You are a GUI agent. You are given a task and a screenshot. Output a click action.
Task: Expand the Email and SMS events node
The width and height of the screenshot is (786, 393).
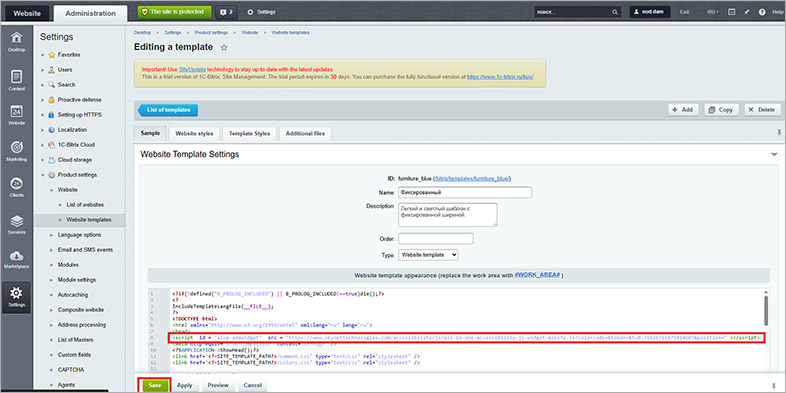[51, 250]
